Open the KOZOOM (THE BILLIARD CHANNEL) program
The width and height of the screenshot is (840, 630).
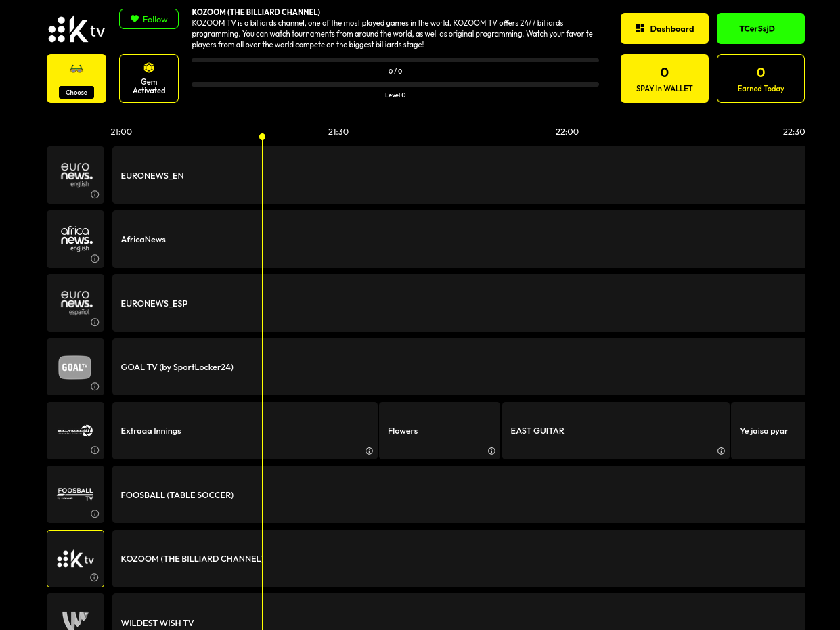click(x=458, y=558)
